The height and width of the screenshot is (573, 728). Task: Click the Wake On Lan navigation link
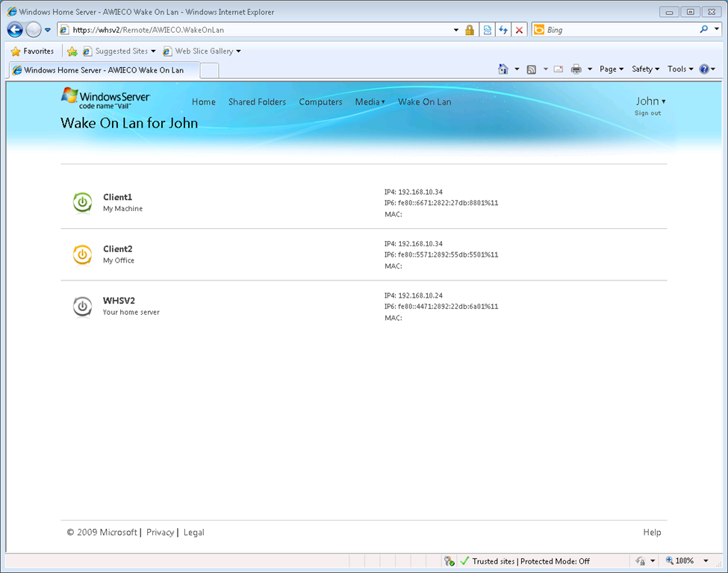click(424, 102)
